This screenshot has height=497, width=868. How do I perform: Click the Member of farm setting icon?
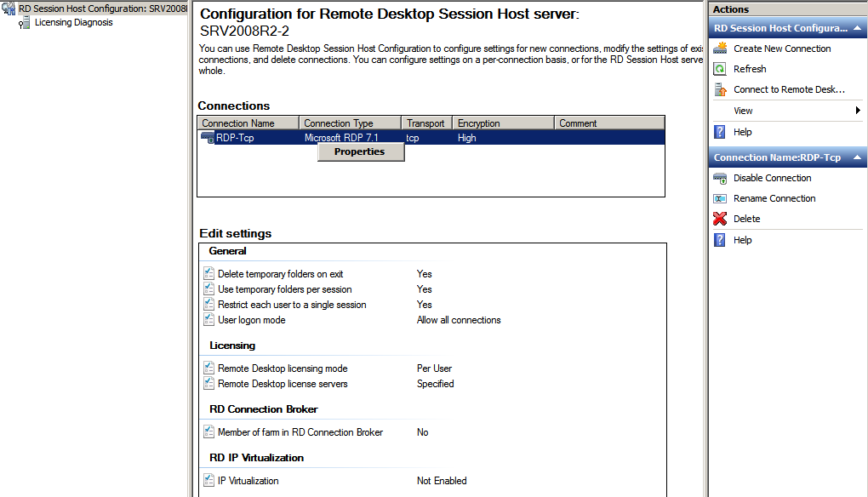(x=208, y=431)
